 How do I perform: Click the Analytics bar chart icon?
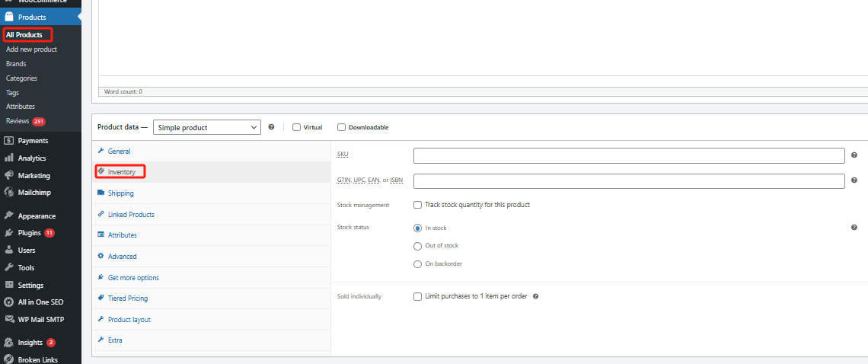(9, 158)
